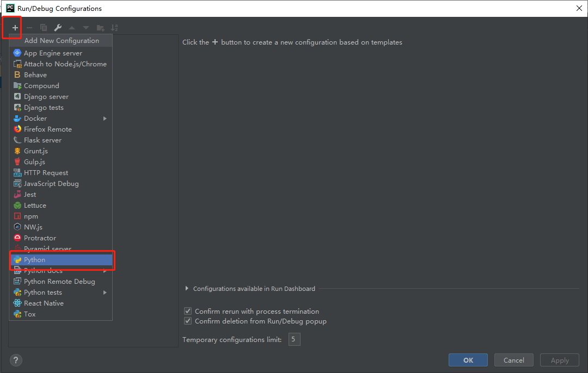Select Behave configuration type

pos(61,75)
